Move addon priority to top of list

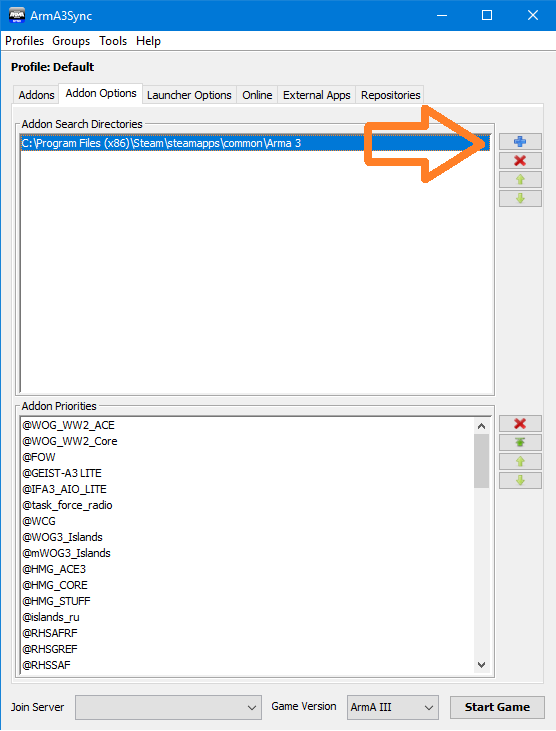(520, 442)
